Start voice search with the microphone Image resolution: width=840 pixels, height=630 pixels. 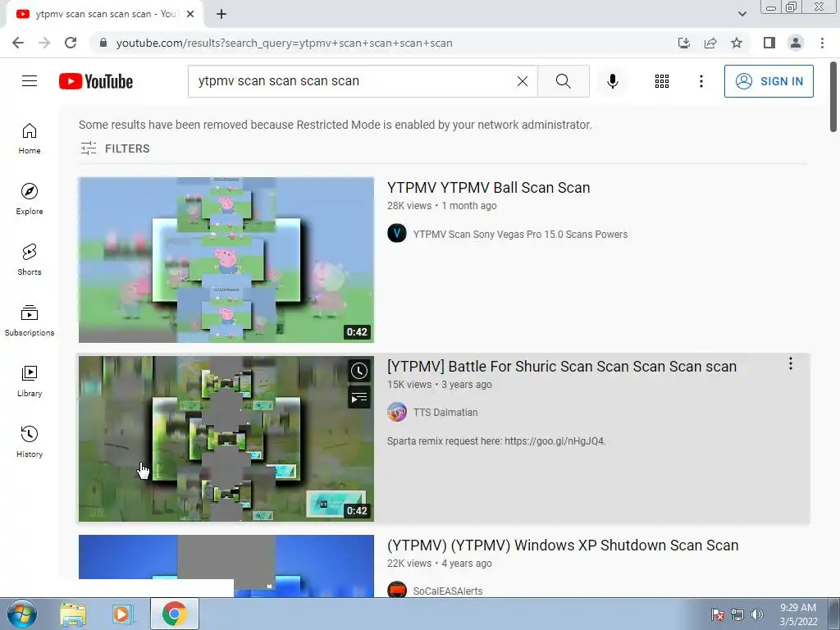612,81
